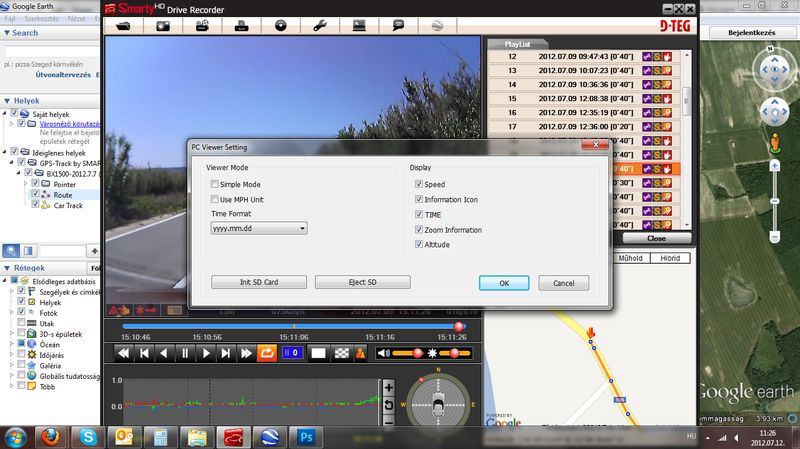Screen dimensions: 800x449
Task: Click the camera snapshot toolbar icon
Action: tap(161, 25)
